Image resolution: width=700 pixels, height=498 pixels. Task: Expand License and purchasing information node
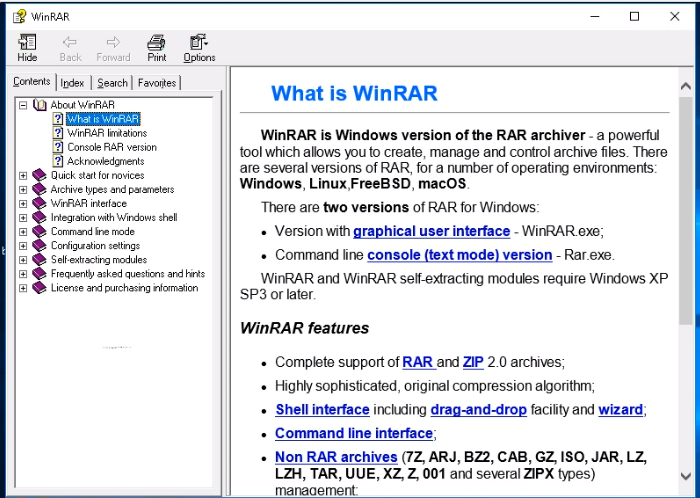pyautogui.click(x=23, y=288)
